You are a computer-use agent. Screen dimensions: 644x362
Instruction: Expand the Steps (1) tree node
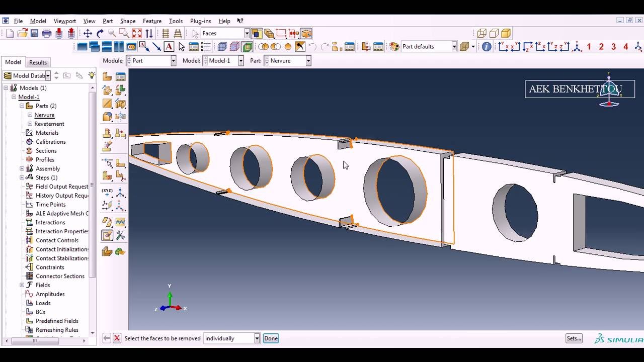click(x=22, y=177)
